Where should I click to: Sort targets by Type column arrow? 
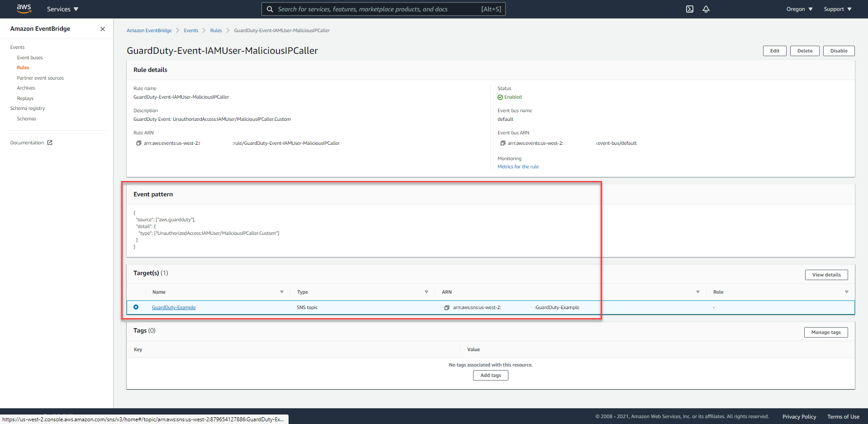[x=427, y=292]
